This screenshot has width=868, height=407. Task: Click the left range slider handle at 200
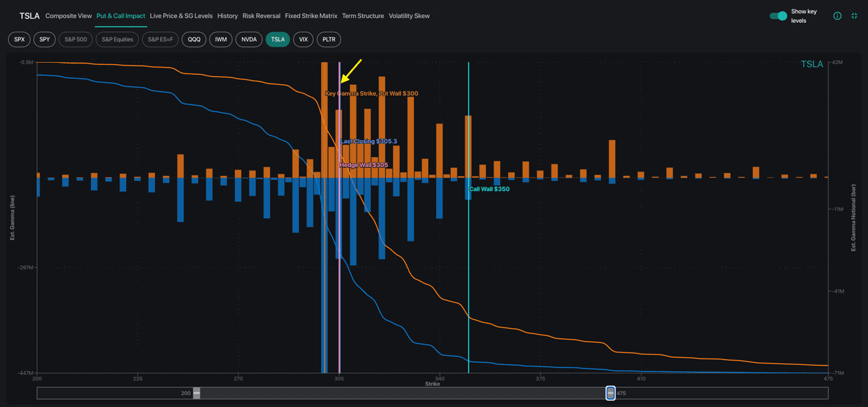coord(197,393)
